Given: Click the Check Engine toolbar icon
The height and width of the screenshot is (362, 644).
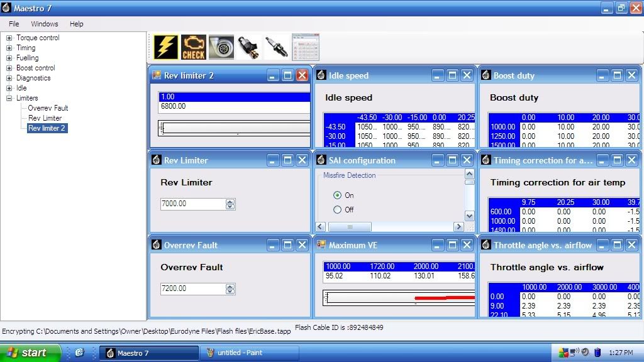Looking at the screenshot, I should pos(194,47).
